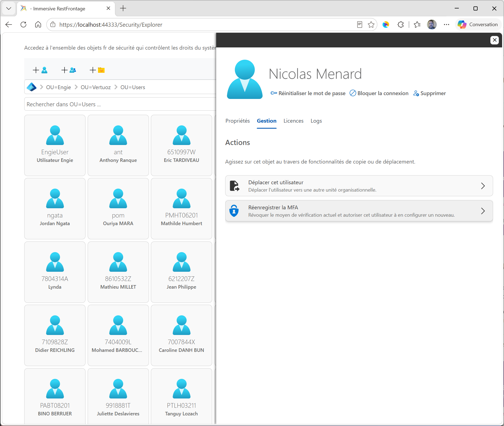The width and height of the screenshot is (504, 426).
Task: Open the browser settings ellipsis menu
Action: (447, 25)
